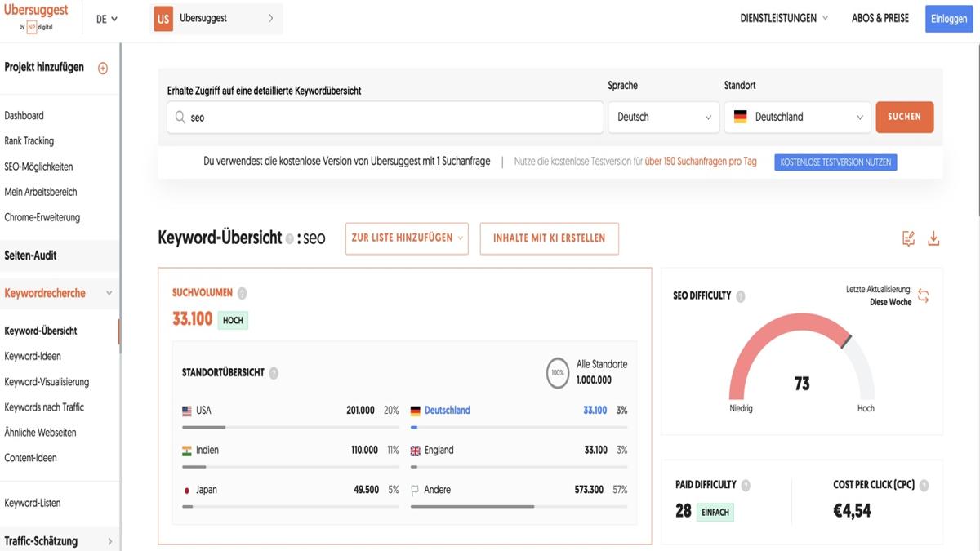Viewport: 980px width, 551px height.
Task: Click the edit report icon beside download
Action: click(908, 238)
